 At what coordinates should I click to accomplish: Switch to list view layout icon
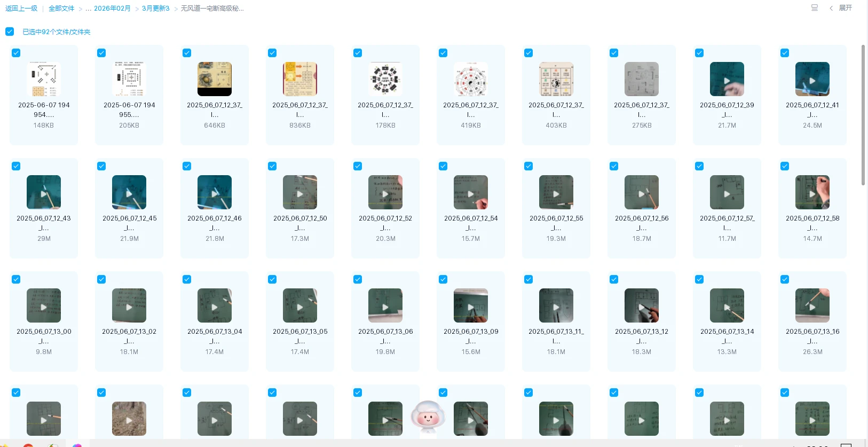pos(815,8)
